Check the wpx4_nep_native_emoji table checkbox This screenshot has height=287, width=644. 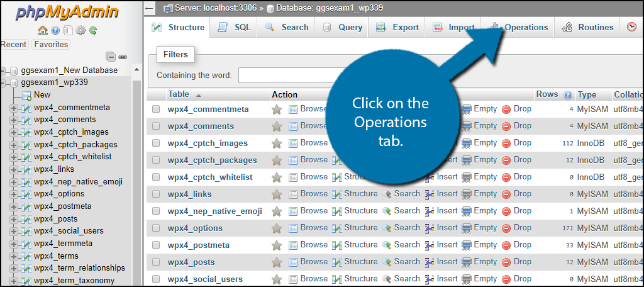click(x=156, y=211)
